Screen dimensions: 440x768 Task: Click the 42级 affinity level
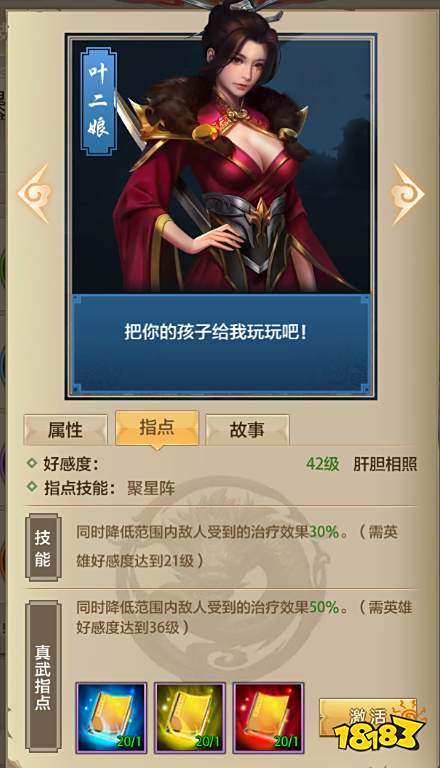322,464
